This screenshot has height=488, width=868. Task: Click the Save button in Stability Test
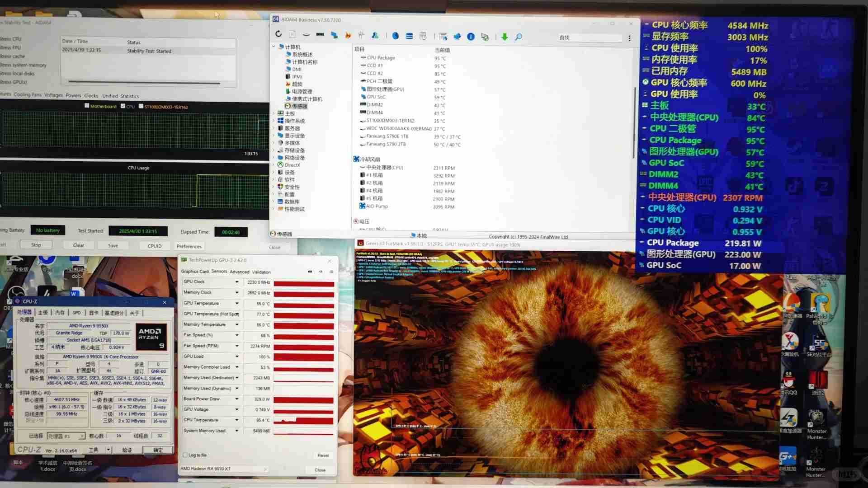tap(113, 246)
